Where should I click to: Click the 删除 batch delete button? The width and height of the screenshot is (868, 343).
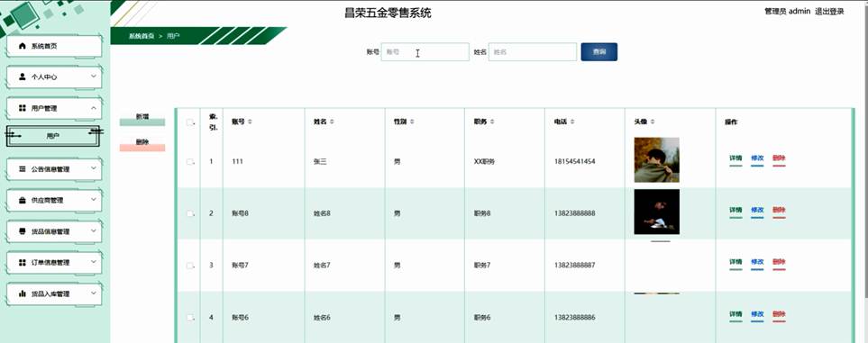click(142, 145)
